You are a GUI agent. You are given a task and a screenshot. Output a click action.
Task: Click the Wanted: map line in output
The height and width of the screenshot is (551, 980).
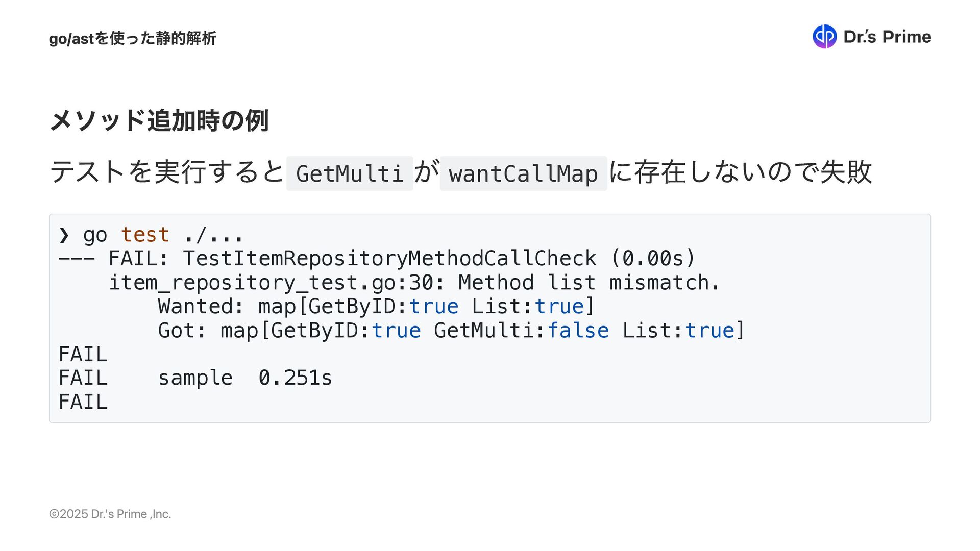pyautogui.click(x=376, y=306)
